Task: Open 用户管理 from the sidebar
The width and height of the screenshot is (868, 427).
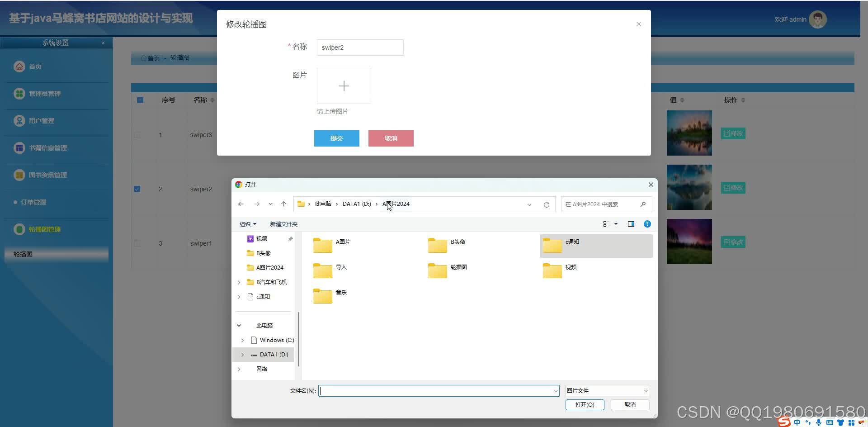Action: 40,121
